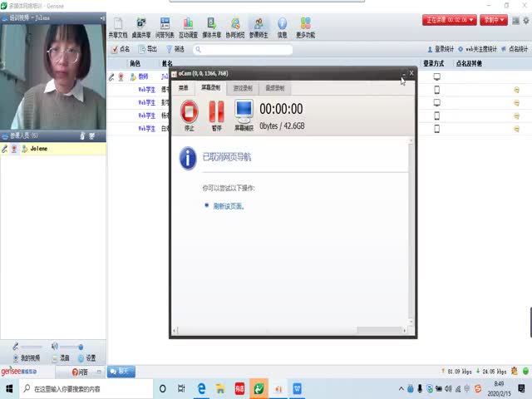The width and height of the screenshot is (532, 399).
Task: Adjust the microphone volume slider
Action: click(32, 347)
